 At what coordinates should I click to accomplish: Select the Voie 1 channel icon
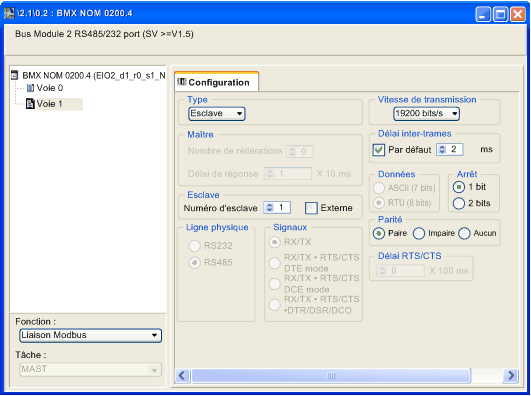click(x=30, y=104)
